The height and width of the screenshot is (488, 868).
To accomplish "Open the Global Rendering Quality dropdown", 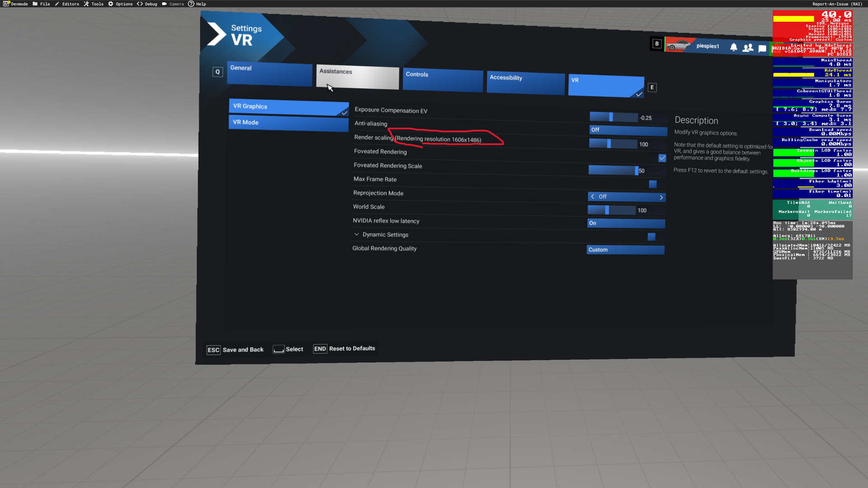I will click(625, 250).
